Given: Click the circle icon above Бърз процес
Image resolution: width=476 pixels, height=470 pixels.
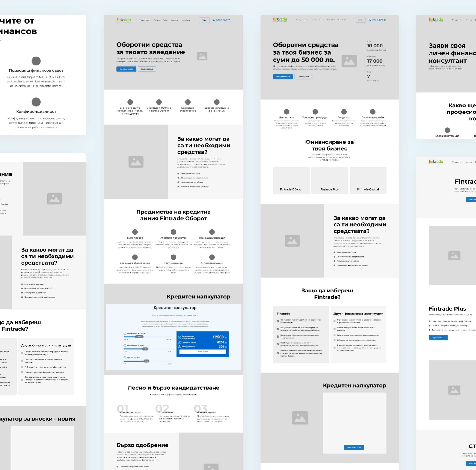Looking at the screenshot, I should point(135,232).
